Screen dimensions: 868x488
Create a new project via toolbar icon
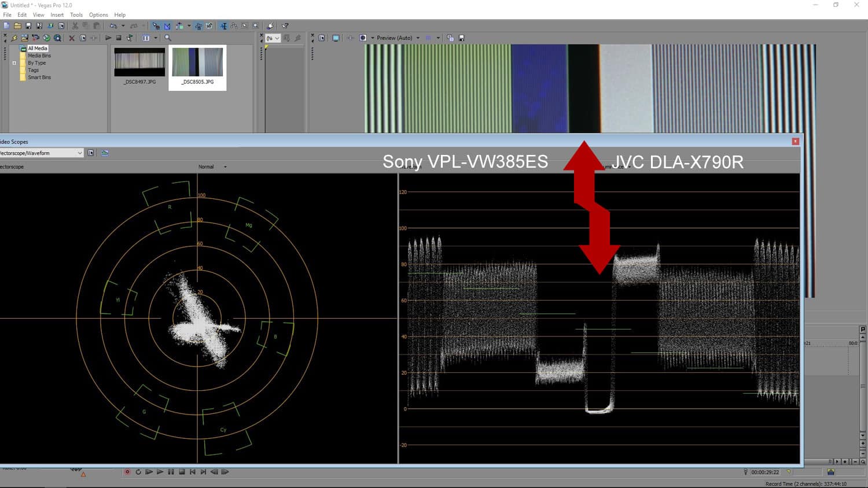(6, 25)
